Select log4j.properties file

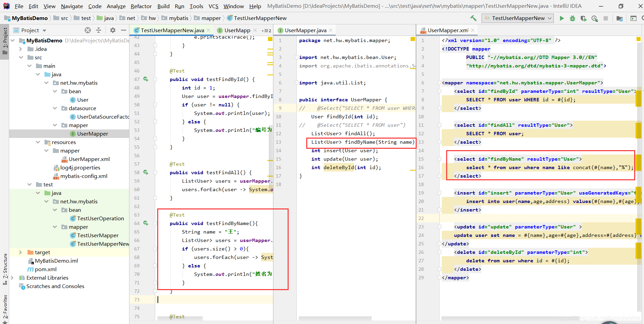(x=77, y=167)
